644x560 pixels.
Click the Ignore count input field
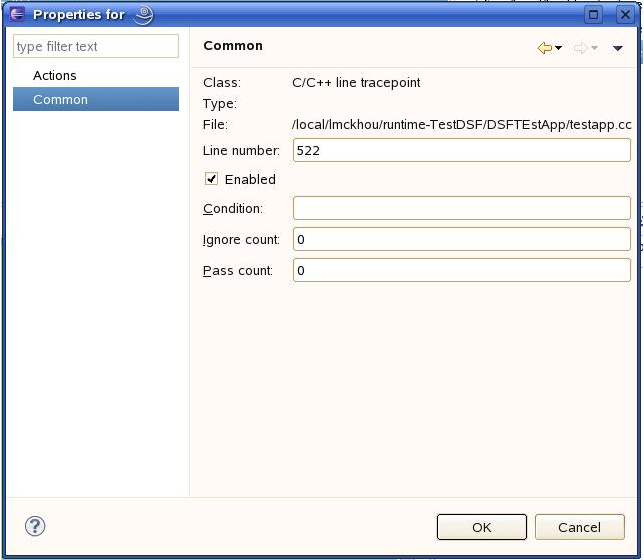tap(462, 239)
